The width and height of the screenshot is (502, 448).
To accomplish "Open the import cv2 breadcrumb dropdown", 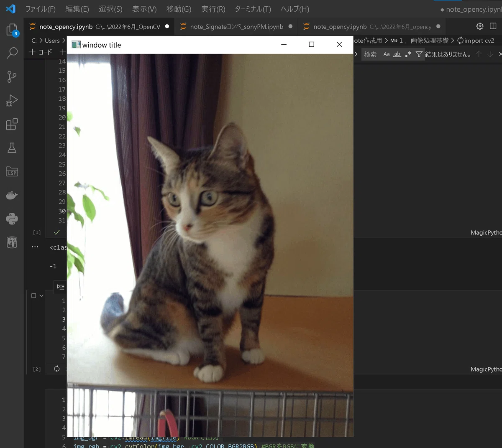I will point(476,41).
